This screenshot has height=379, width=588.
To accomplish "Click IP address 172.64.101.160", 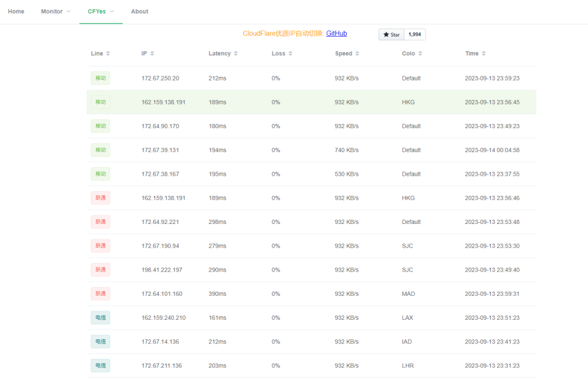I will [162, 294].
